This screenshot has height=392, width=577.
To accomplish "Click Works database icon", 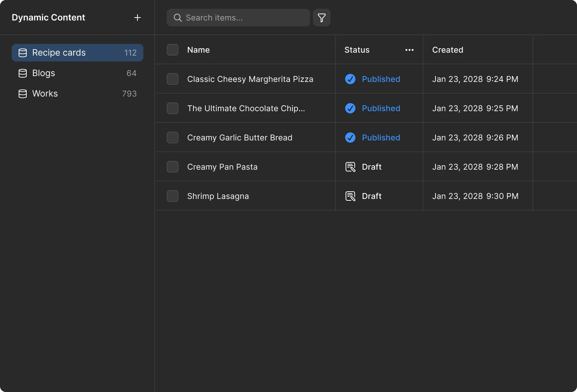I will click(x=23, y=94).
